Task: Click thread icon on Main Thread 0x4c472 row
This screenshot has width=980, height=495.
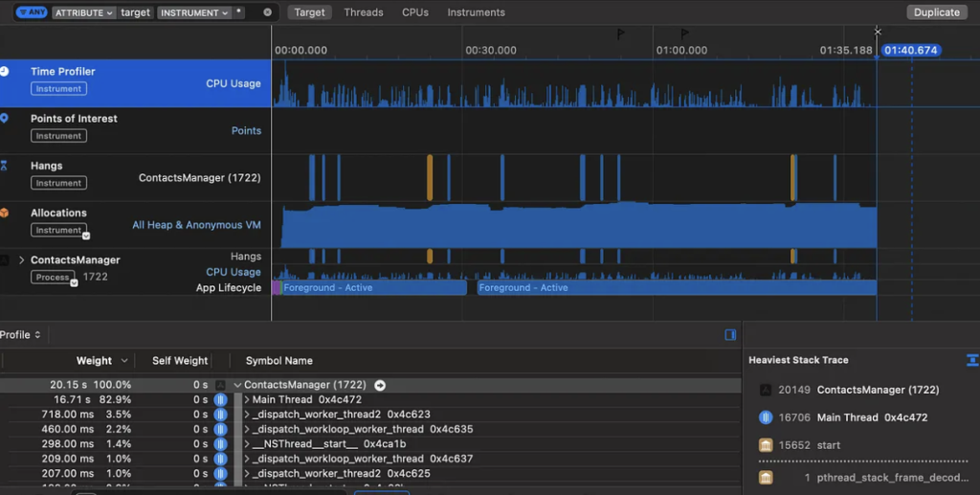Action: click(220, 399)
